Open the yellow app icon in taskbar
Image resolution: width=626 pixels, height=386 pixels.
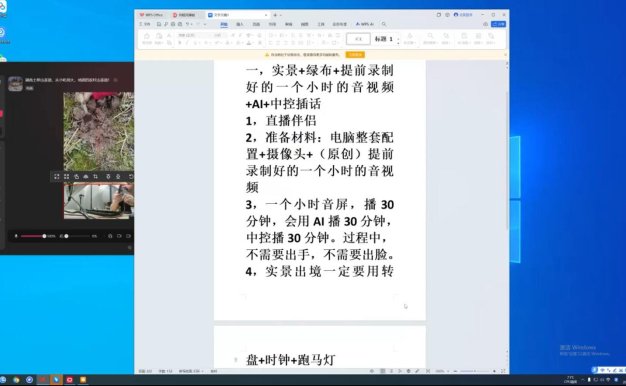(83, 380)
